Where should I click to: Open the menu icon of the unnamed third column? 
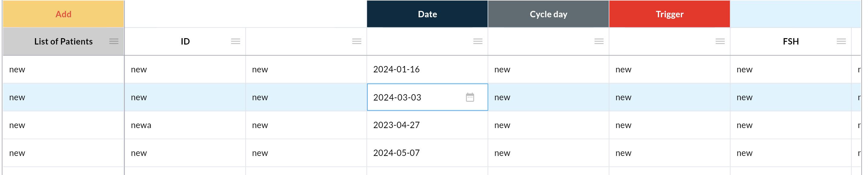click(x=356, y=41)
